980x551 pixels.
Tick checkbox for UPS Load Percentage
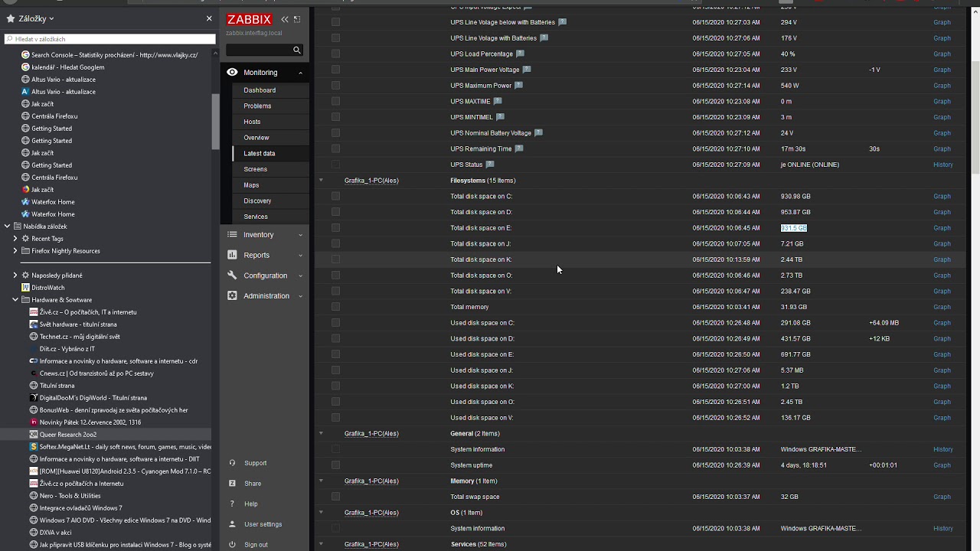[335, 54]
